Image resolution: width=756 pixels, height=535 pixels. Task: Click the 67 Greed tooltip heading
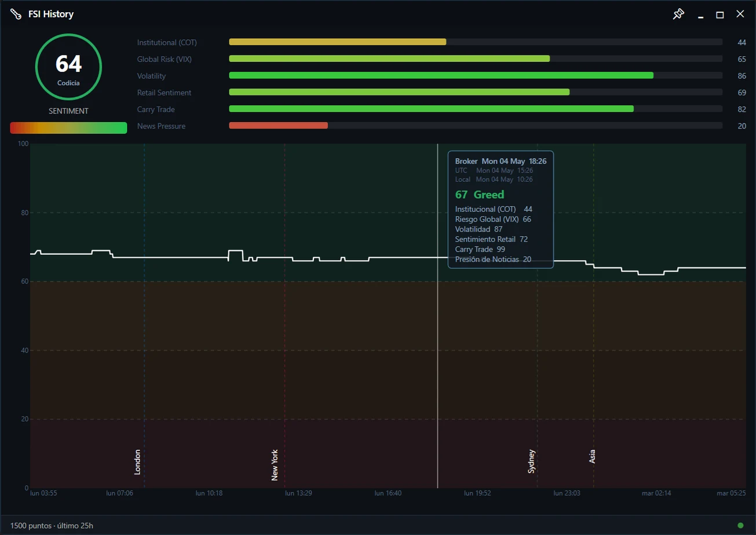pyautogui.click(x=480, y=195)
